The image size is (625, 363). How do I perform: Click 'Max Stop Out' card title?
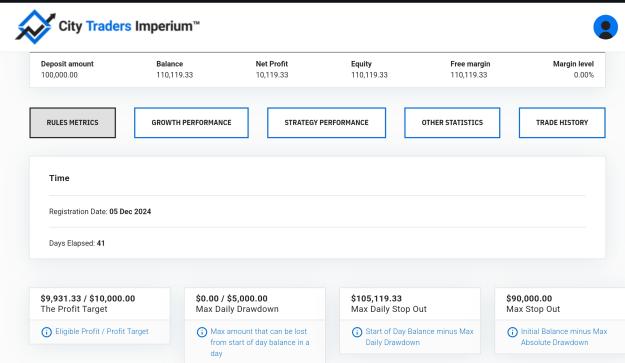click(533, 309)
